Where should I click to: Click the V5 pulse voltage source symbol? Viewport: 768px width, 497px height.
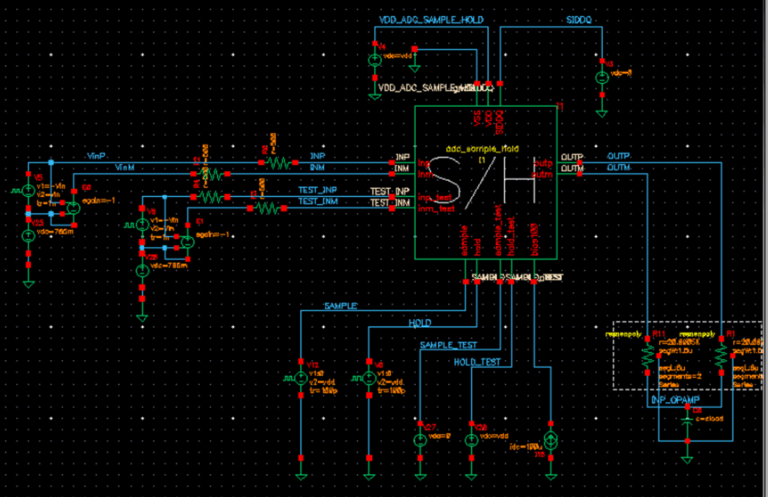pyautogui.click(x=28, y=191)
